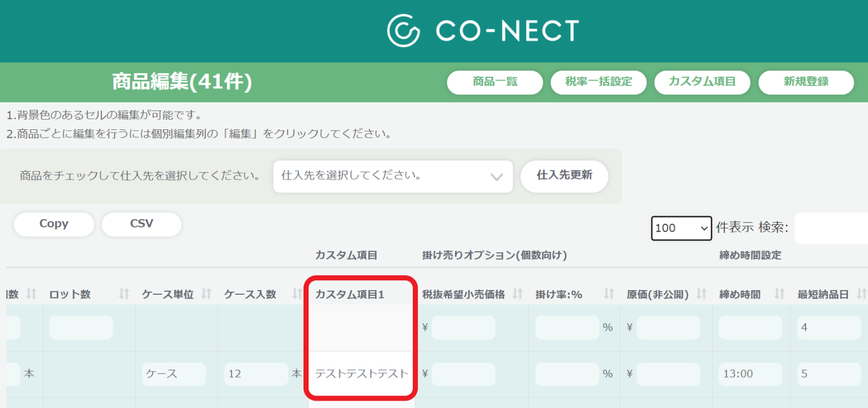Click the テストテストテスト custom field cell
The height and width of the screenshot is (408, 868).
click(361, 374)
